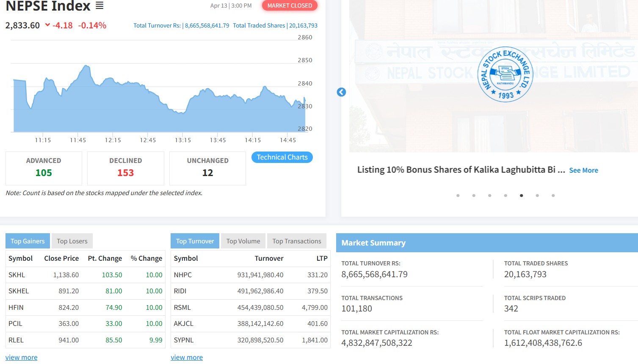Open the Top Turnover tab
Screen dimensions: 638x364
pyautogui.click(x=195, y=241)
